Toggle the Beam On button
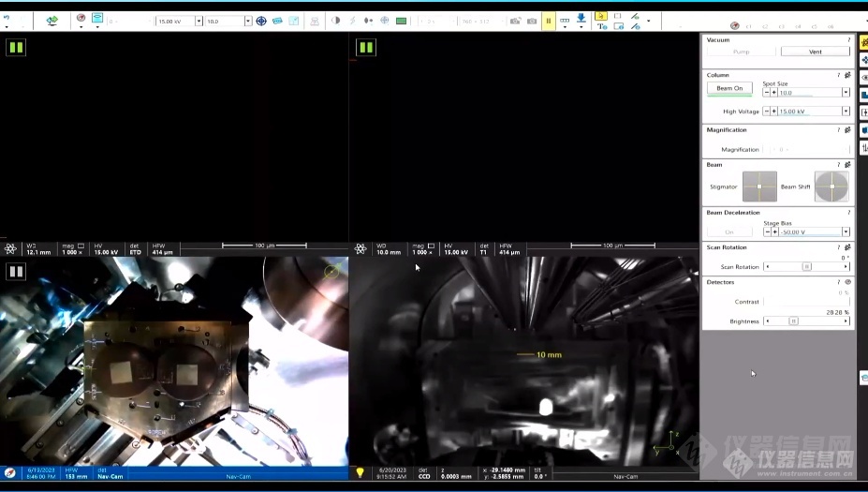 (x=729, y=88)
